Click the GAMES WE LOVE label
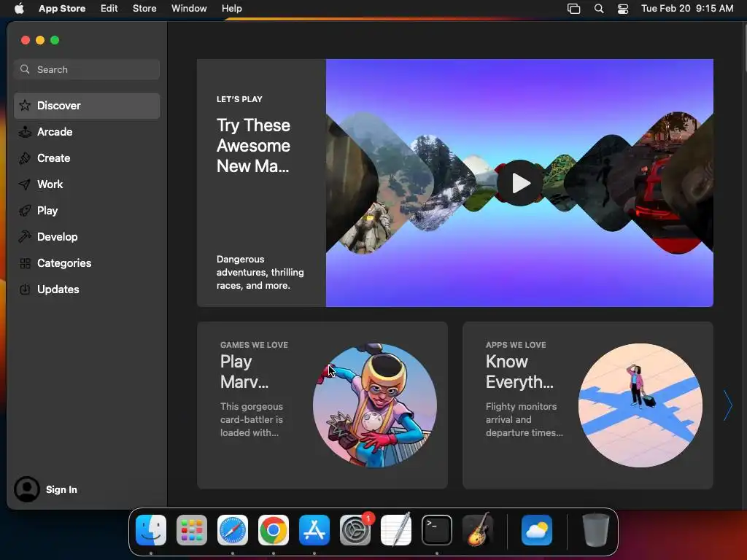This screenshot has height=560, width=747. point(254,345)
